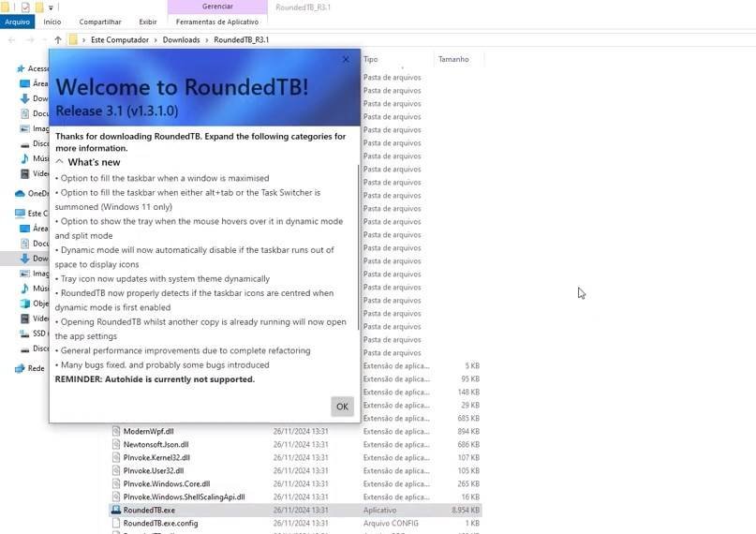756x534 pixels.
Task: Click the 894 KB size cell
Action: 468,431
